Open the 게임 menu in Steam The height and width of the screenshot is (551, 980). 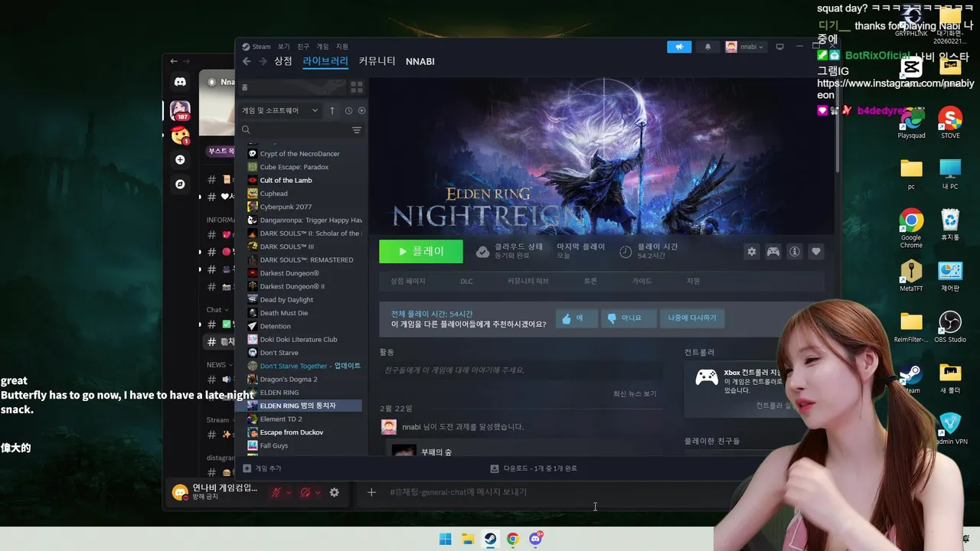323,47
